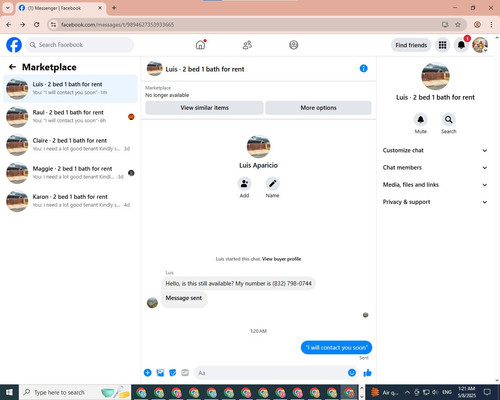The width and height of the screenshot is (500, 400).
Task: Attach a photo using image icon
Action: coord(160,373)
